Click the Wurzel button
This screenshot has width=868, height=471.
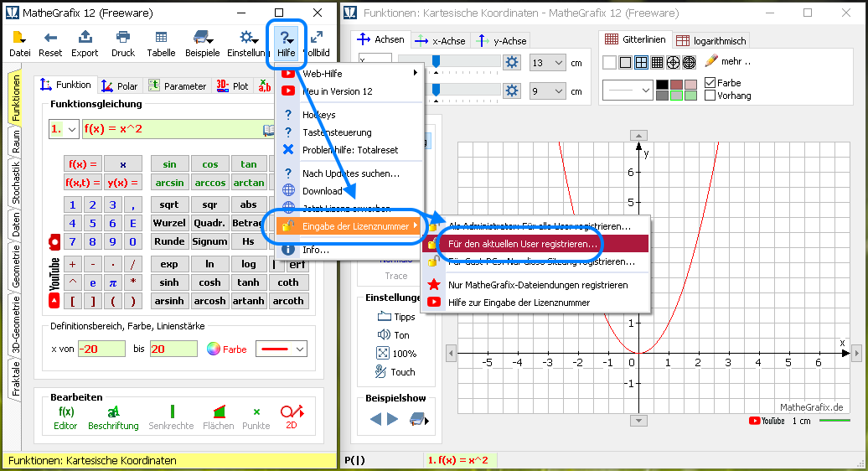pos(169,223)
